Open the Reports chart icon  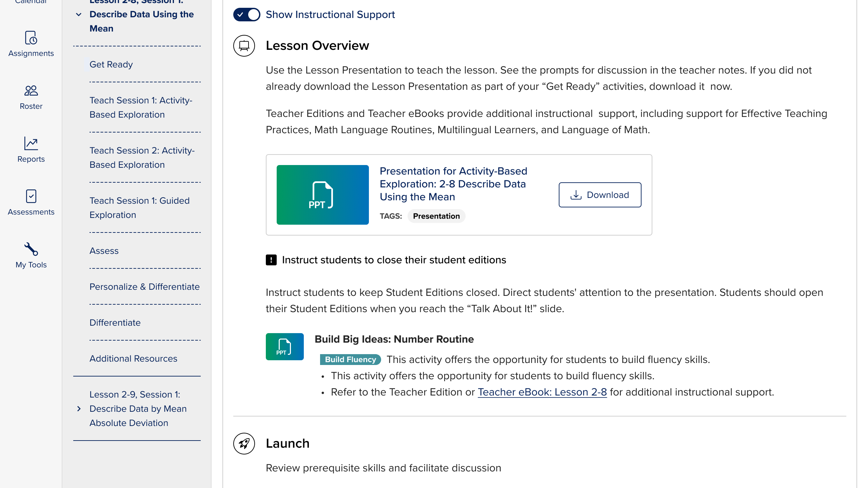pyautogui.click(x=31, y=144)
